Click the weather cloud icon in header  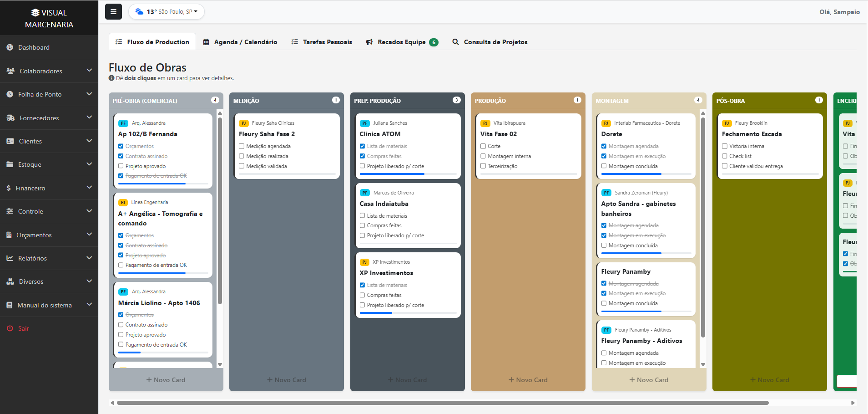pyautogui.click(x=139, y=11)
